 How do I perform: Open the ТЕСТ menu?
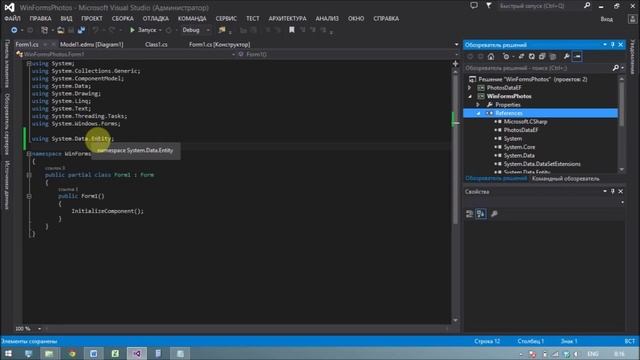[x=253, y=18]
